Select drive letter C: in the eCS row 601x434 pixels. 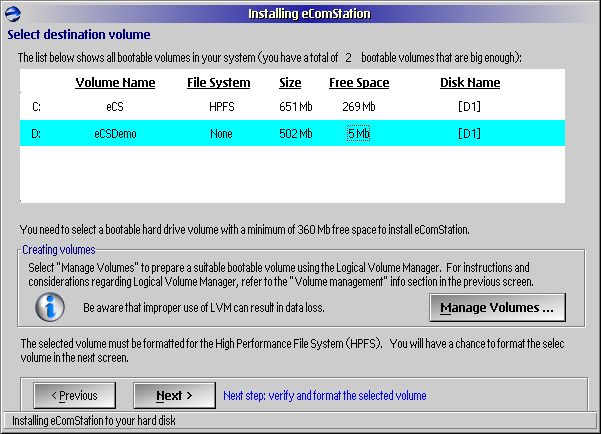click(x=36, y=107)
